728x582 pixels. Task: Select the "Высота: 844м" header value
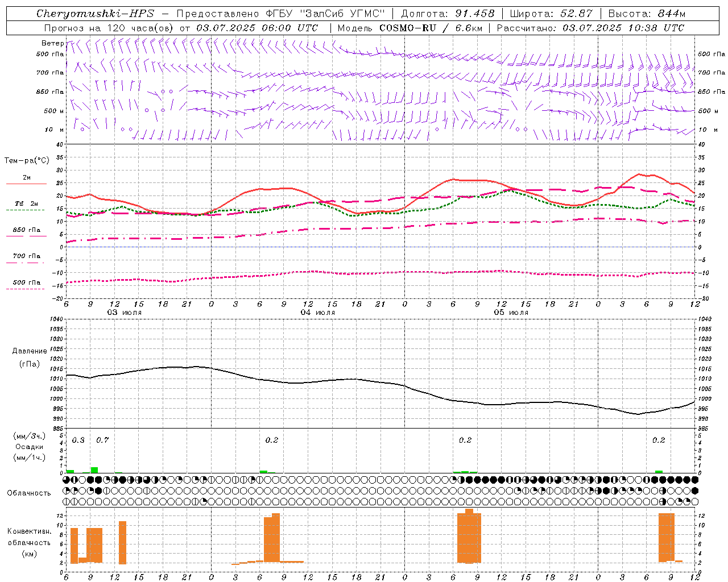click(x=647, y=14)
